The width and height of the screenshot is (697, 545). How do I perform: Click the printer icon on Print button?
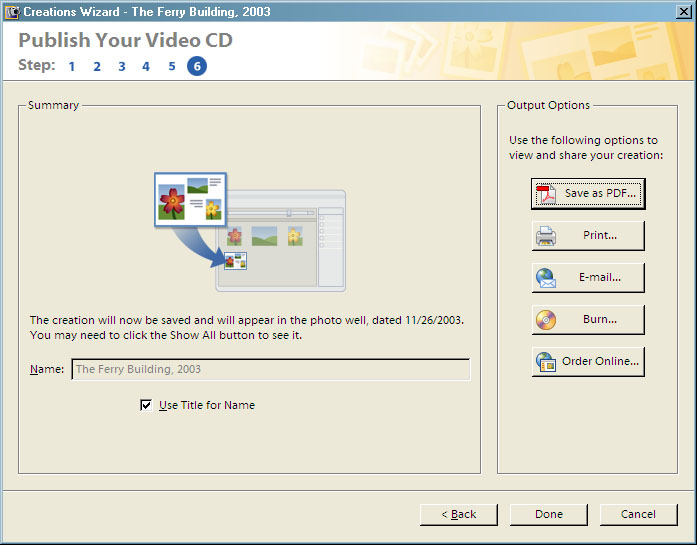(546, 236)
